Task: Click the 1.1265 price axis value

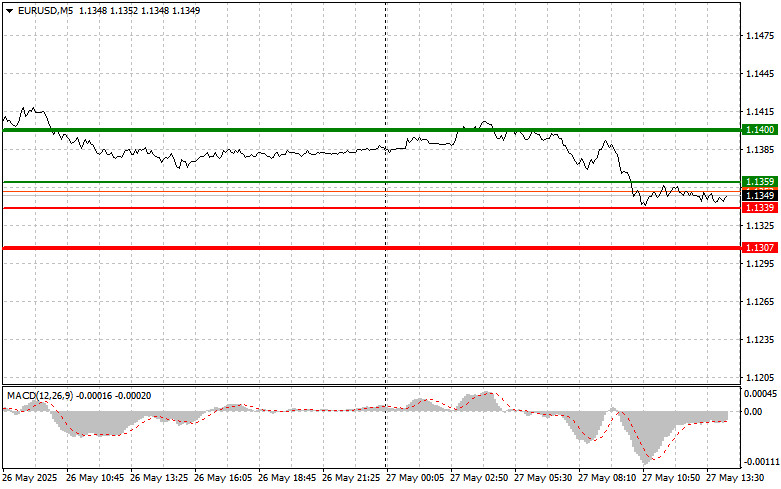Action: coord(760,302)
